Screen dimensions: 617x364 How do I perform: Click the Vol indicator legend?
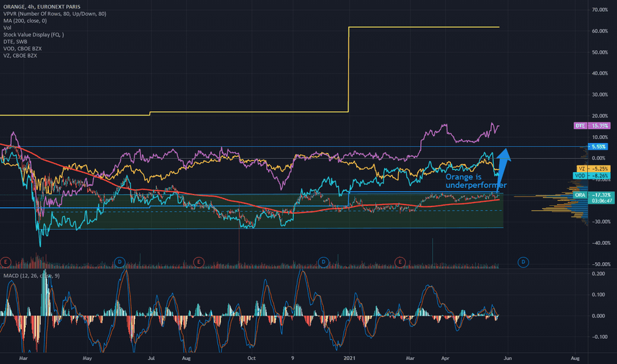(x=7, y=28)
